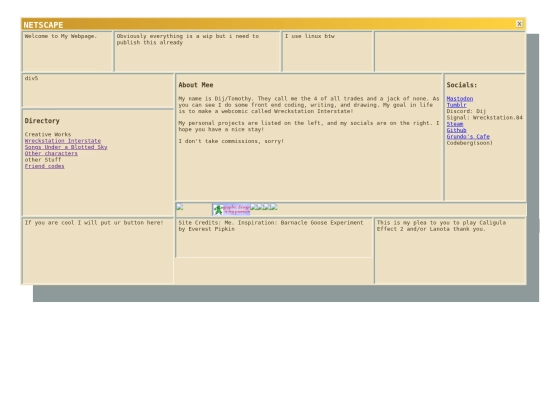Click the 'My personal projects are listed' paragraph

tap(309, 126)
